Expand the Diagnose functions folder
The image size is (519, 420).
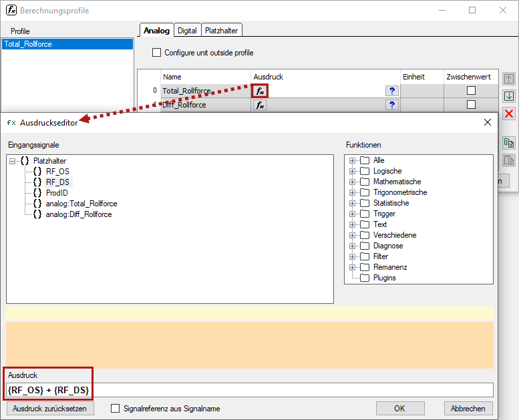point(352,246)
